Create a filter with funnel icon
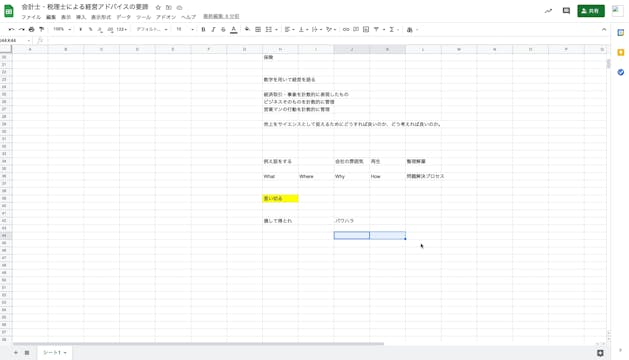Image resolution: width=629 pixels, height=360 pixels. click(376, 29)
